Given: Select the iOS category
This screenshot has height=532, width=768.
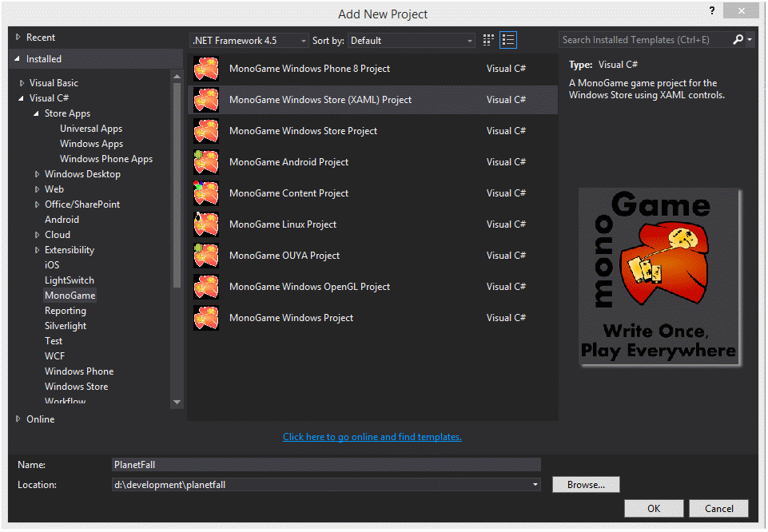Looking at the screenshot, I should click(52, 265).
